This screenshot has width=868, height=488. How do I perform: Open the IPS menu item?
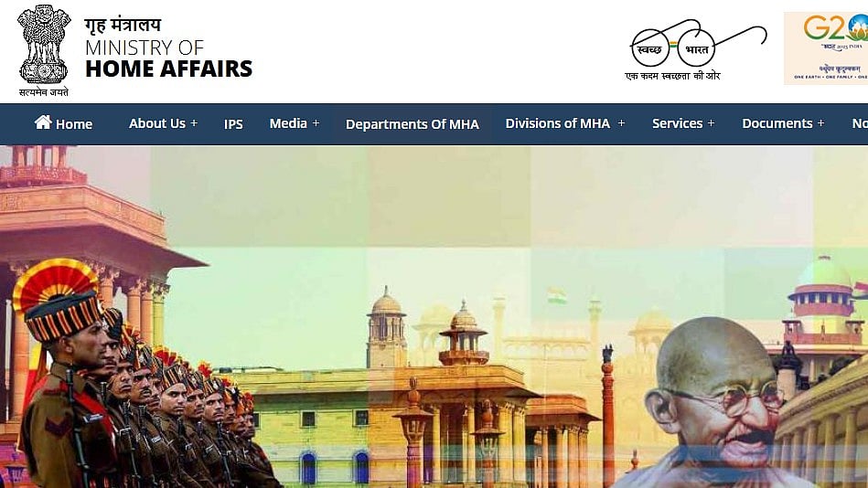[233, 124]
